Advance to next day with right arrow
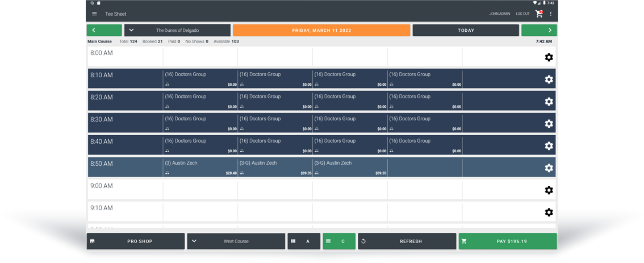Screen dimensions: 644x263 tap(539, 30)
